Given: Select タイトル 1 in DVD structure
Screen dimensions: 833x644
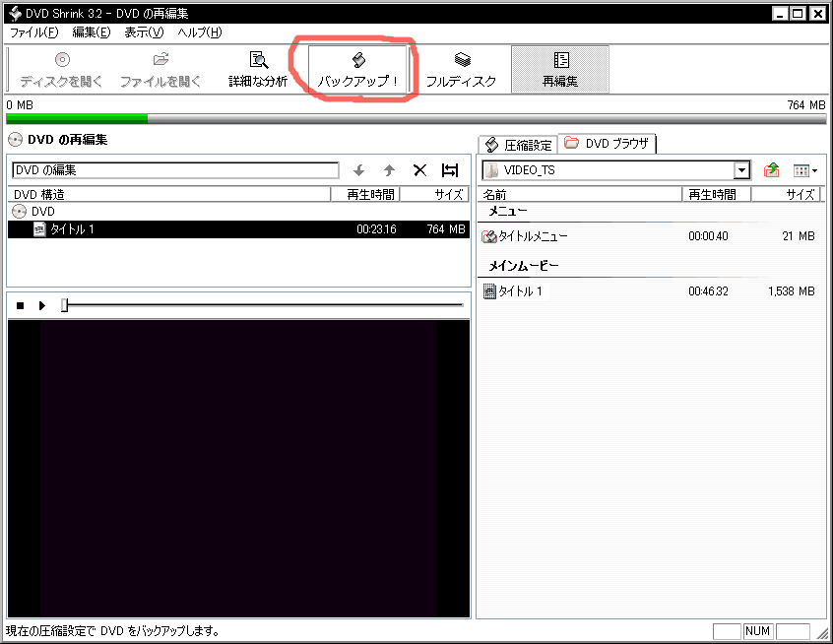Looking at the screenshot, I should point(238,229).
